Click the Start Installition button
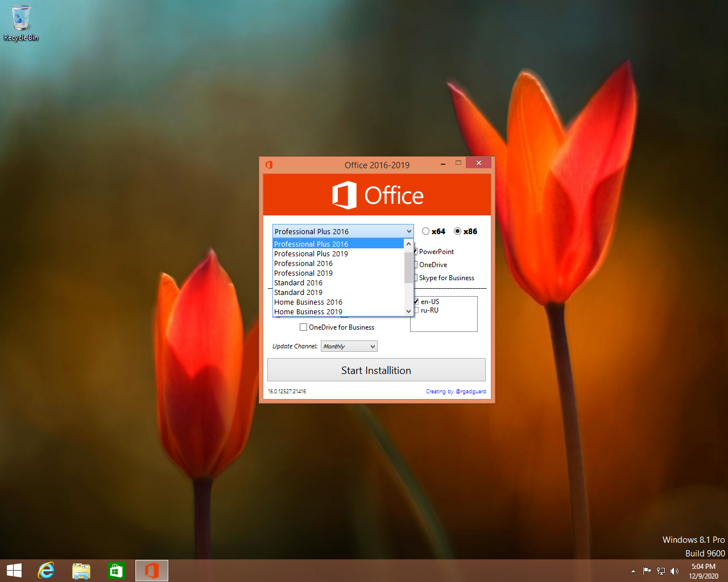The height and width of the screenshot is (582, 728). [376, 370]
